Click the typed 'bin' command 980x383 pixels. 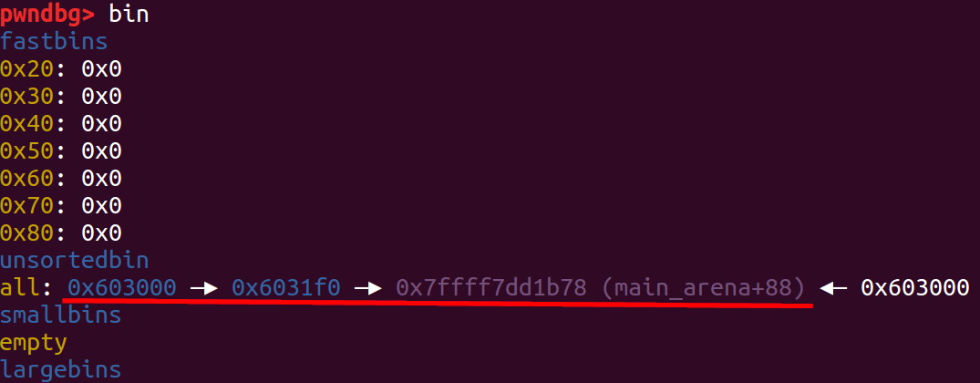[129, 14]
